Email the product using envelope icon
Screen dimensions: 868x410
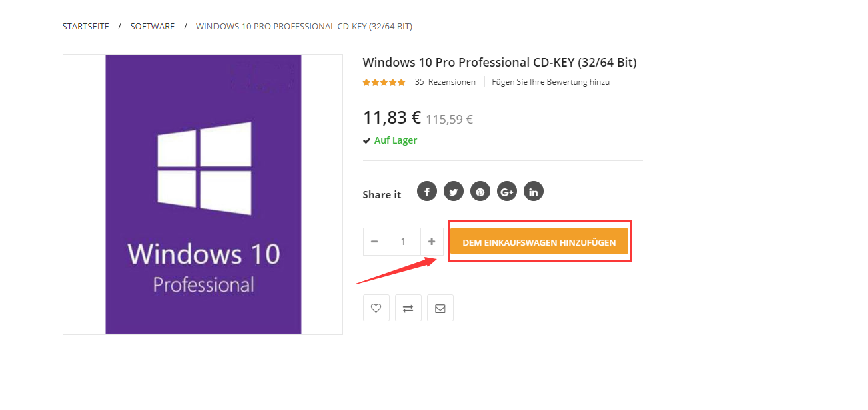(x=440, y=308)
